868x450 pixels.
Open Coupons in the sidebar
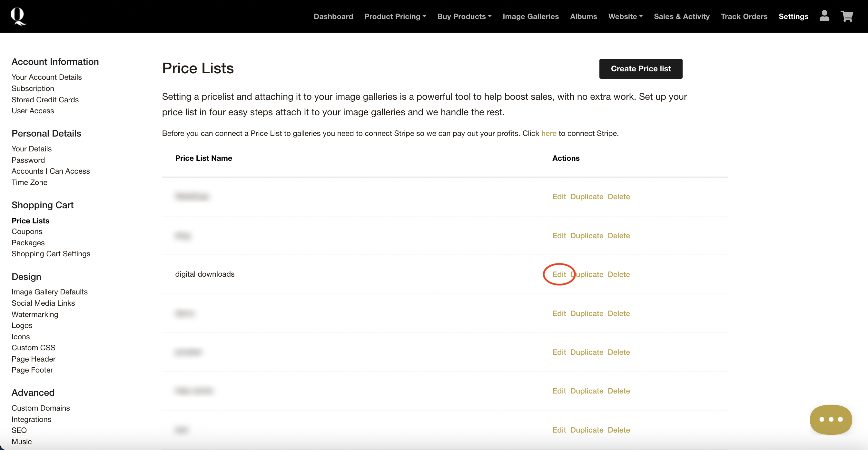point(27,231)
